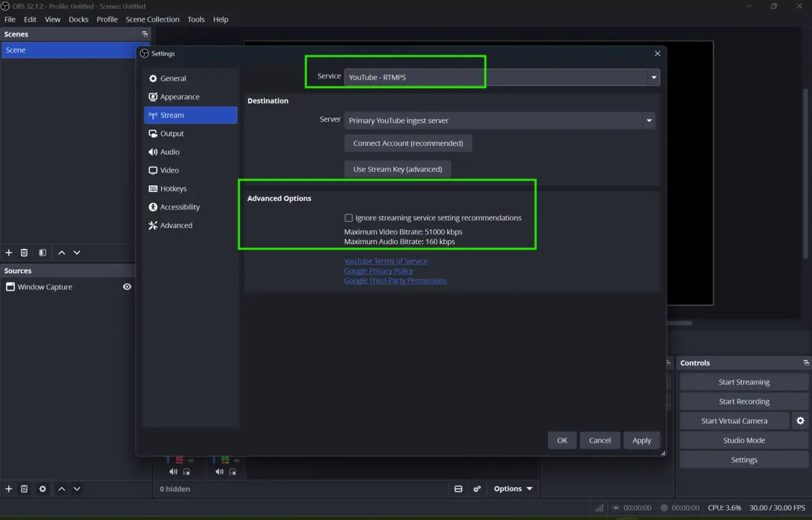Open the View menu
Viewport: 812px width, 520px height.
tap(53, 19)
